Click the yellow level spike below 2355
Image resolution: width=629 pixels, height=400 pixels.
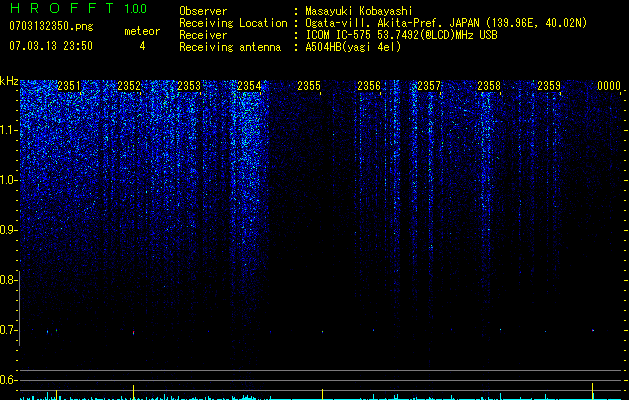(x=322, y=394)
